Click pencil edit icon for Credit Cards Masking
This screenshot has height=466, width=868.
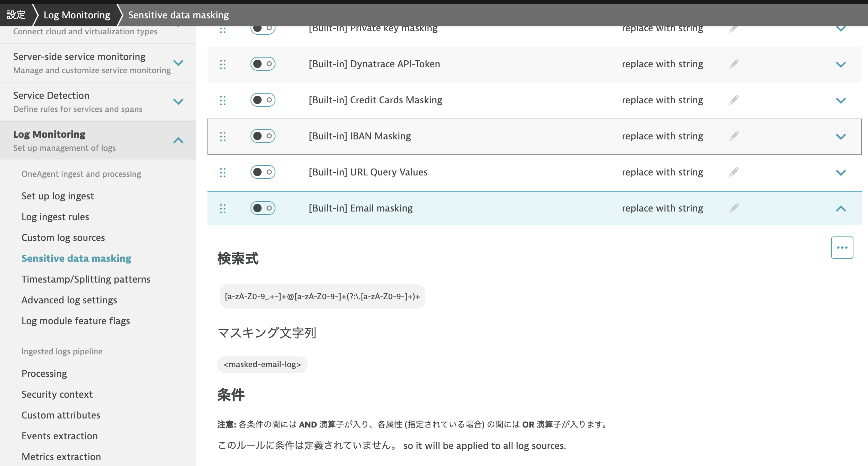tap(734, 100)
